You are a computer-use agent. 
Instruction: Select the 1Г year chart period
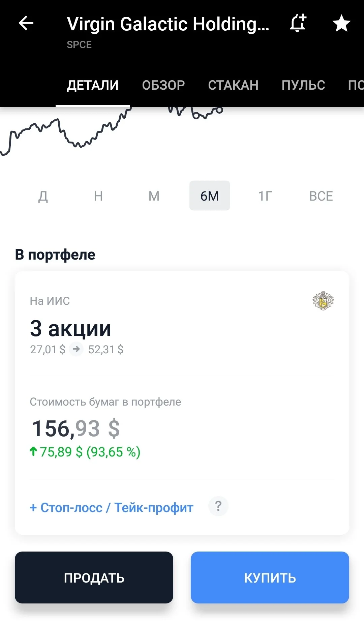pyautogui.click(x=265, y=196)
